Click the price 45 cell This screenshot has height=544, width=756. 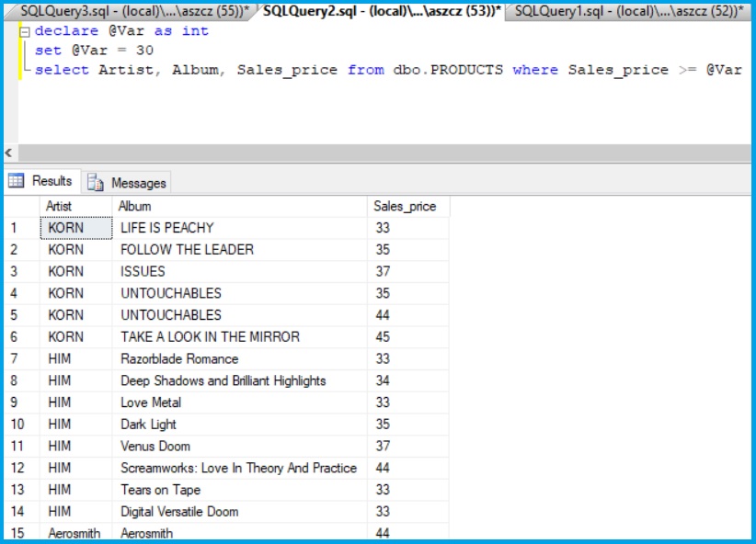point(383,337)
